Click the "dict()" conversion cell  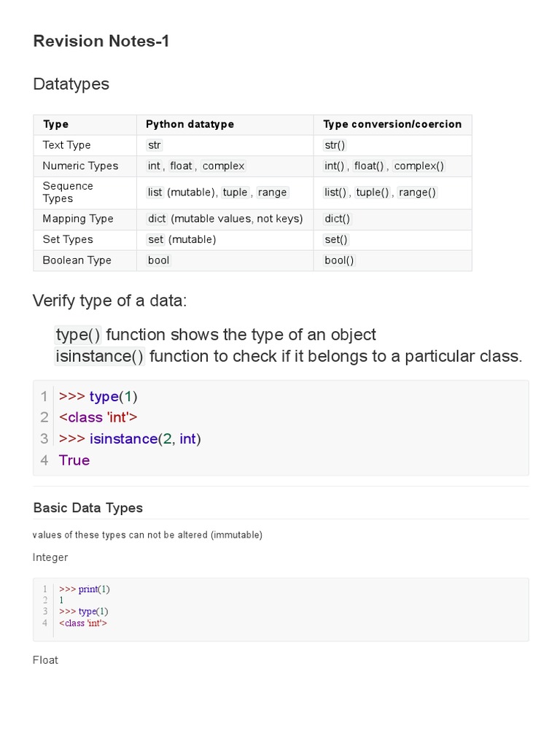click(x=337, y=219)
